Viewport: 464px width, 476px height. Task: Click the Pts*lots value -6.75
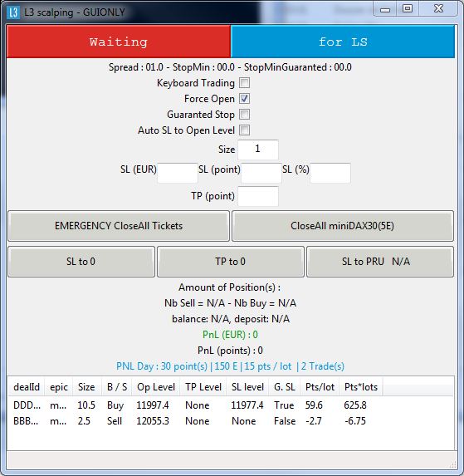355,420
